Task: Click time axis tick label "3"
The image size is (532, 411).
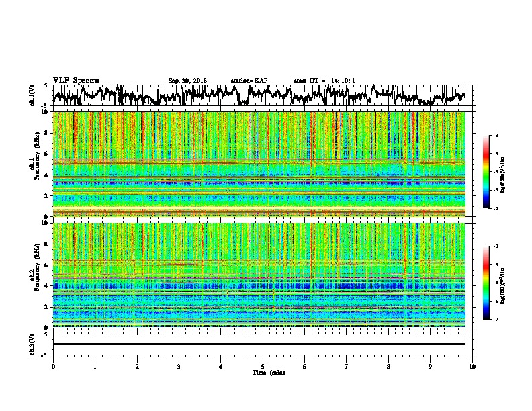Action: 179,367
